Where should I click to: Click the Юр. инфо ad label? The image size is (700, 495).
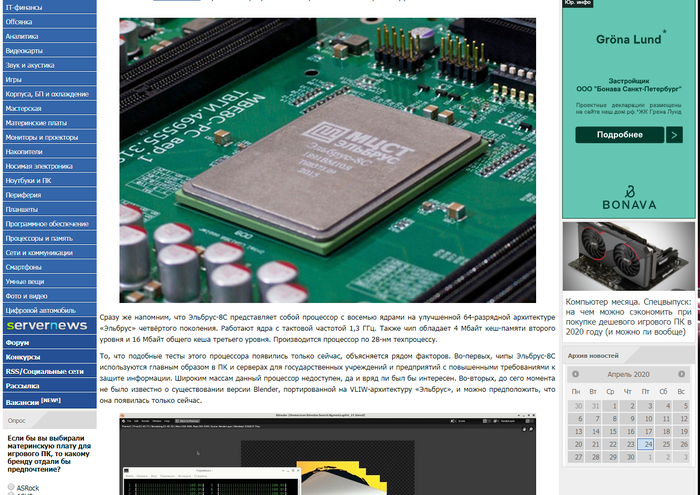click(578, 3)
